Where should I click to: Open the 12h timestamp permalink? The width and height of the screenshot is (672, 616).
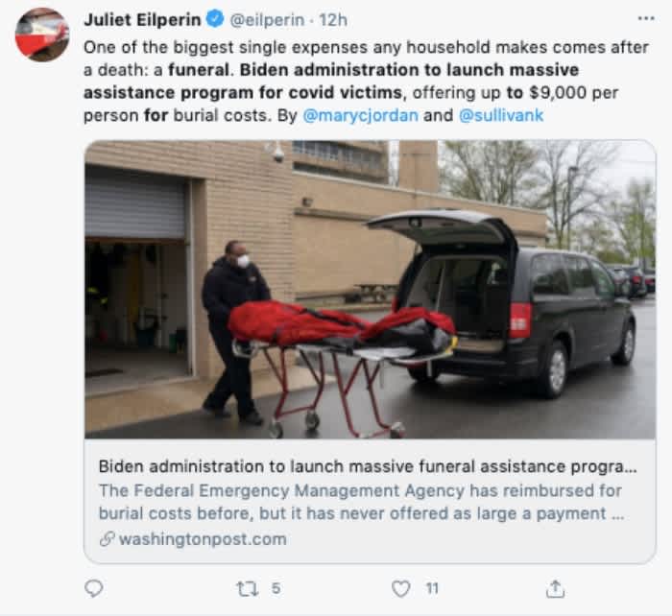click(333, 20)
